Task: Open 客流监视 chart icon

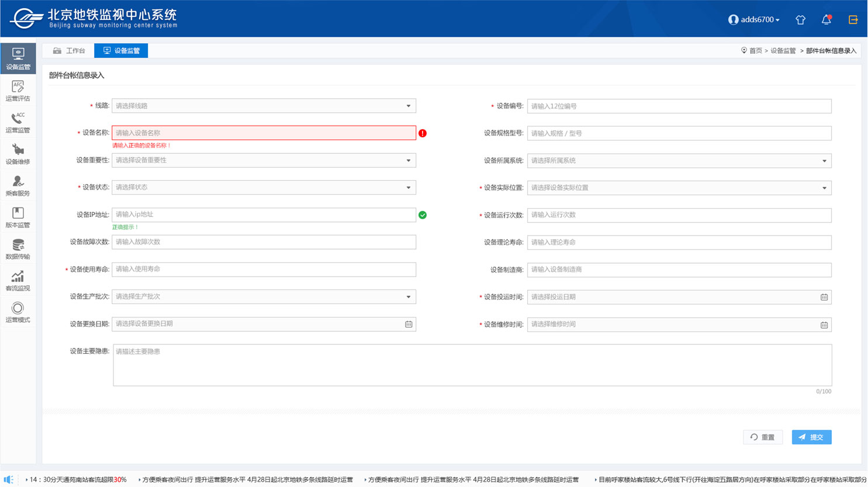Action: [18, 280]
